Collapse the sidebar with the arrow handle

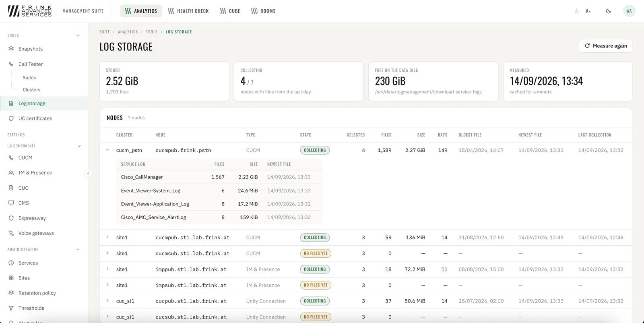88,173
